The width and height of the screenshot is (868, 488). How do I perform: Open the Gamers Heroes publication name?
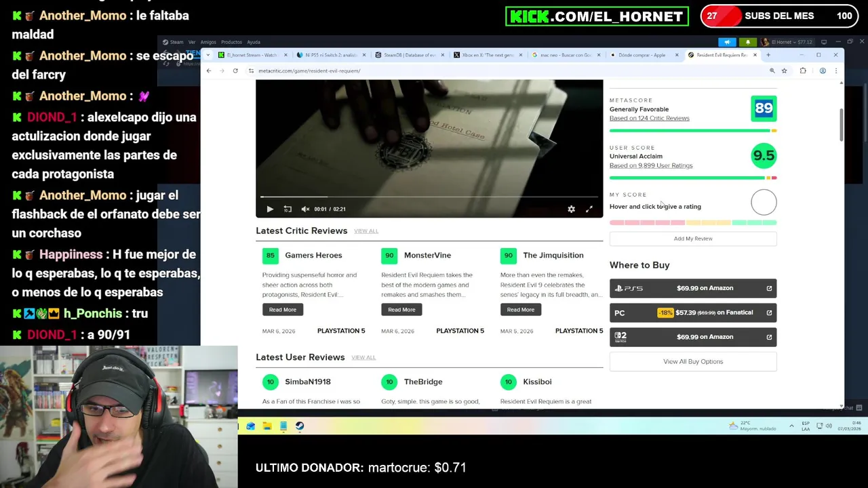point(313,256)
